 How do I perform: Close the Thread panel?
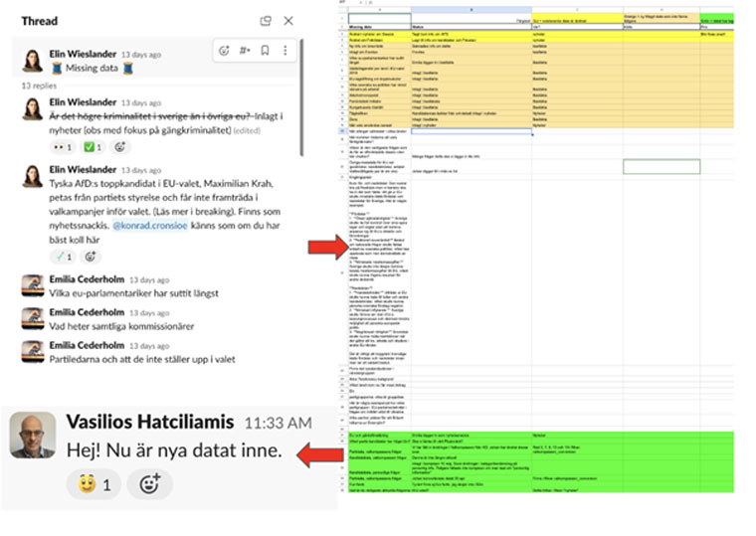tap(288, 21)
